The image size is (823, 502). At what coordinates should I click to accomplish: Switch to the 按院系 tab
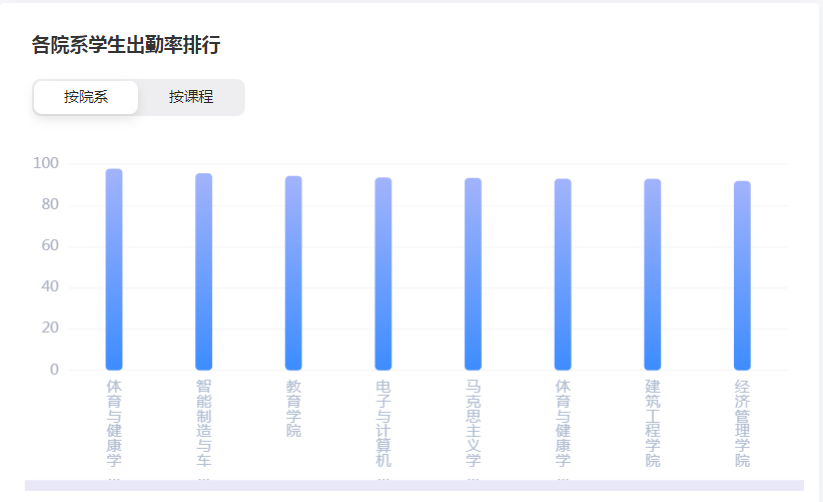(x=86, y=97)
